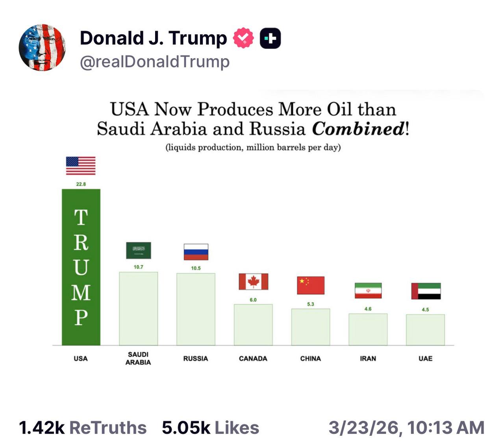Click the Canada maple leaf flag
The image size is (504, 444).
point(253,282)
